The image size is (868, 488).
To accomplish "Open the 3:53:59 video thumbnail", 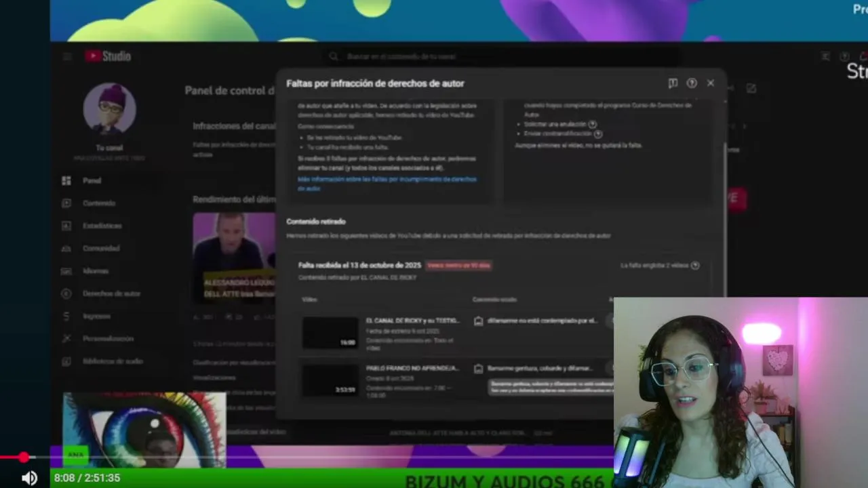I will [330, 380].
